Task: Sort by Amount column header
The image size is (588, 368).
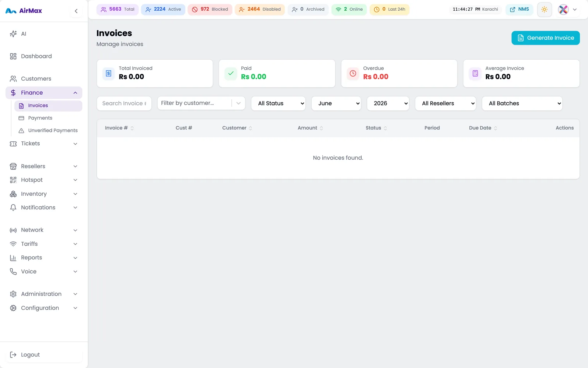Action: tap(311, 128)
